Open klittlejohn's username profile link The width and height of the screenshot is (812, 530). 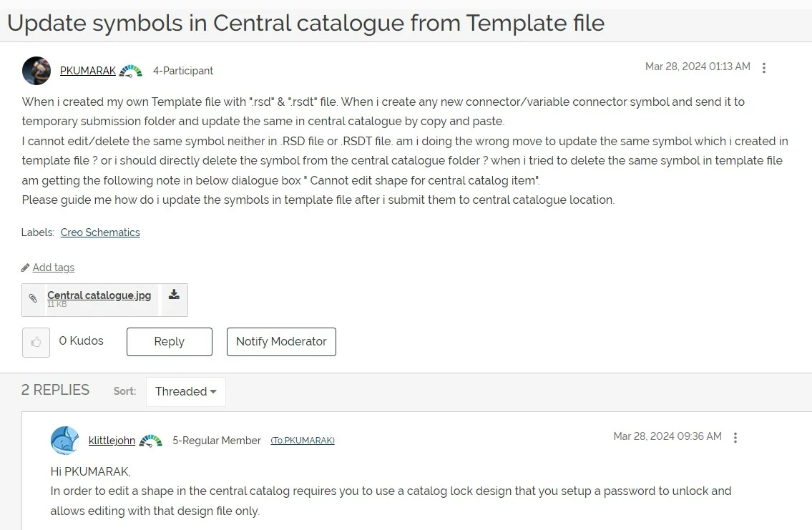tap(112, 441)
